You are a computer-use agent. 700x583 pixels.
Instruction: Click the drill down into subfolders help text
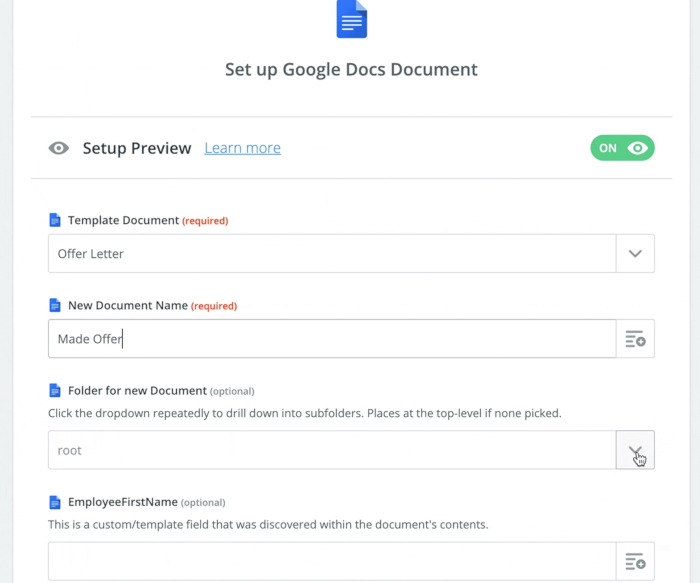pos(305,413)
